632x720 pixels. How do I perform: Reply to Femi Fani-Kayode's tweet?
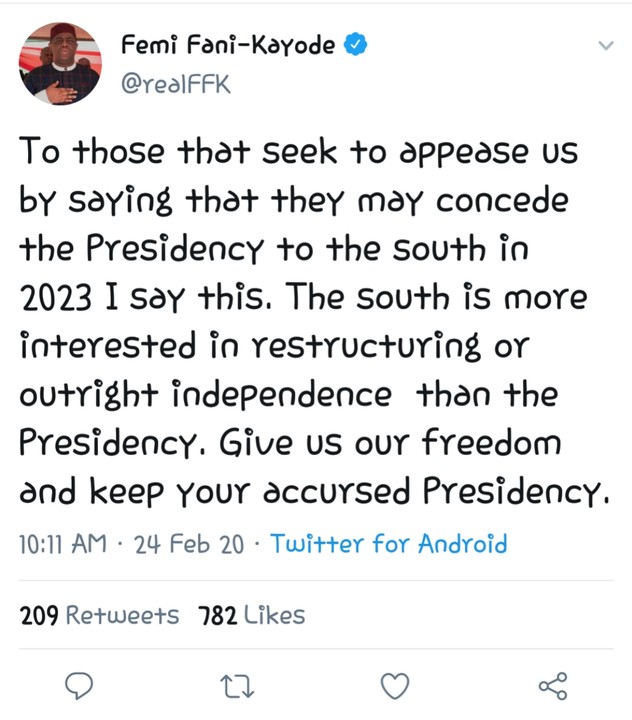tap(79, 685)
